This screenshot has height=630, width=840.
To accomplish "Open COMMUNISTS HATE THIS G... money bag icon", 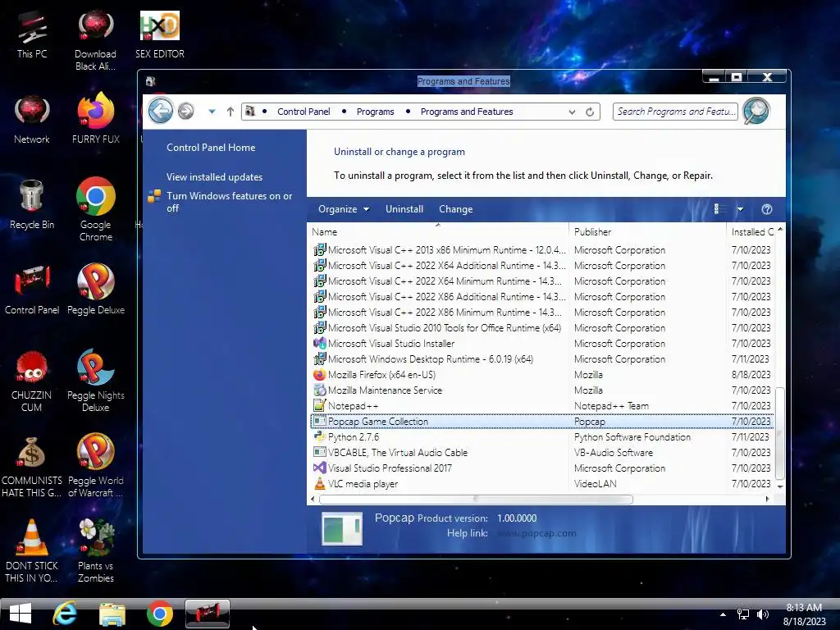I will coord(32,466).
